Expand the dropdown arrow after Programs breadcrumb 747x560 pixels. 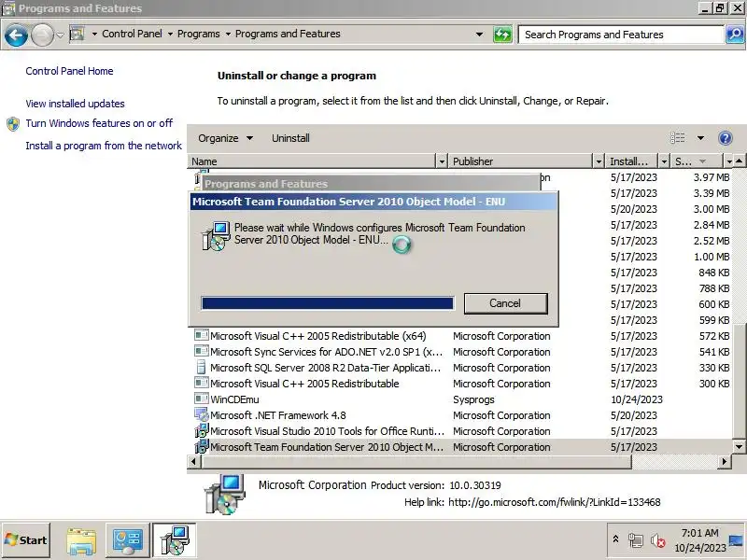(228, 35)
